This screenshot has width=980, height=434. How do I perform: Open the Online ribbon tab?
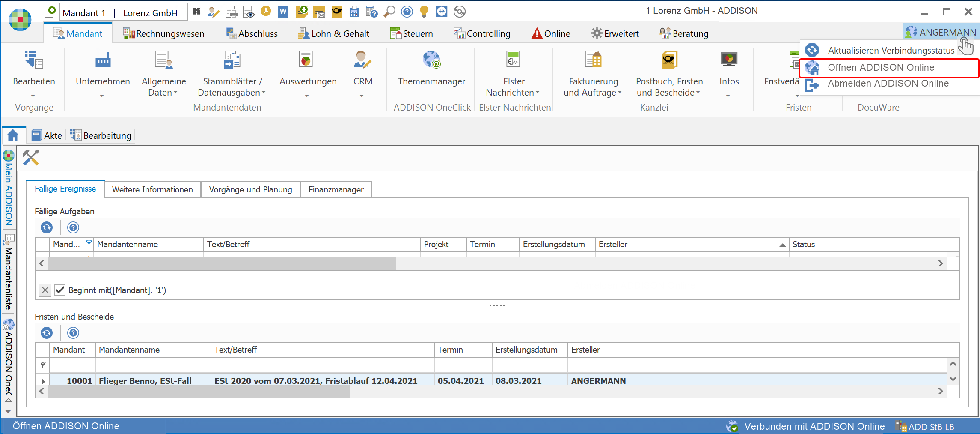pyautogui.click(x=551, y=33)
